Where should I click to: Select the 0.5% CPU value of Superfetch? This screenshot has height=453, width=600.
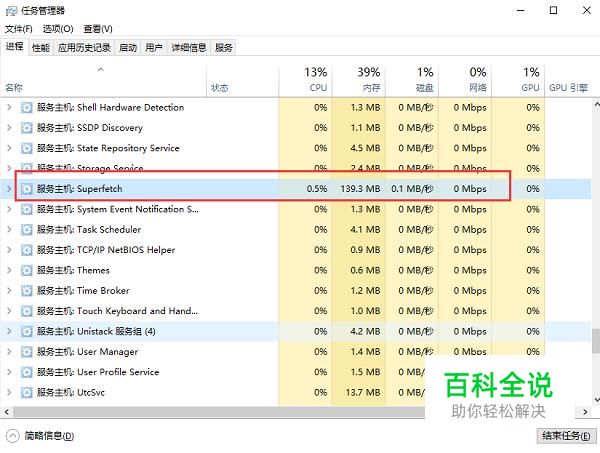point(317,189)
